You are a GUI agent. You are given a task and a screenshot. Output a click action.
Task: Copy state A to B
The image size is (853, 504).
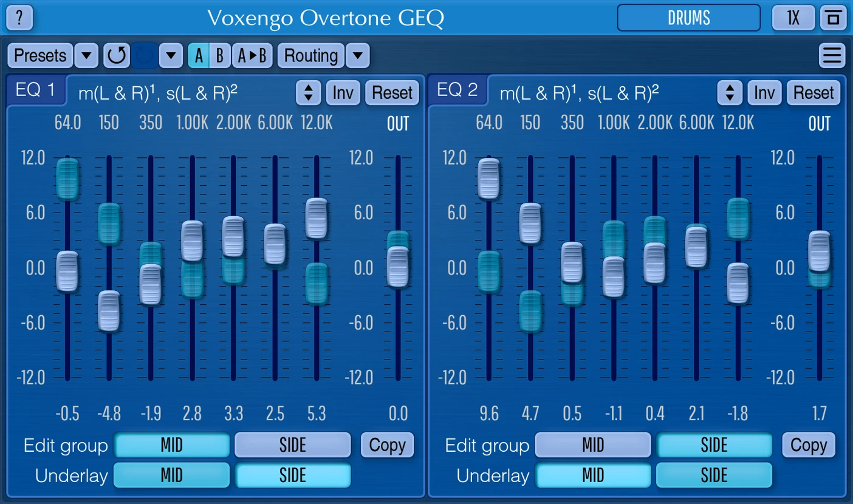point(252,56)
